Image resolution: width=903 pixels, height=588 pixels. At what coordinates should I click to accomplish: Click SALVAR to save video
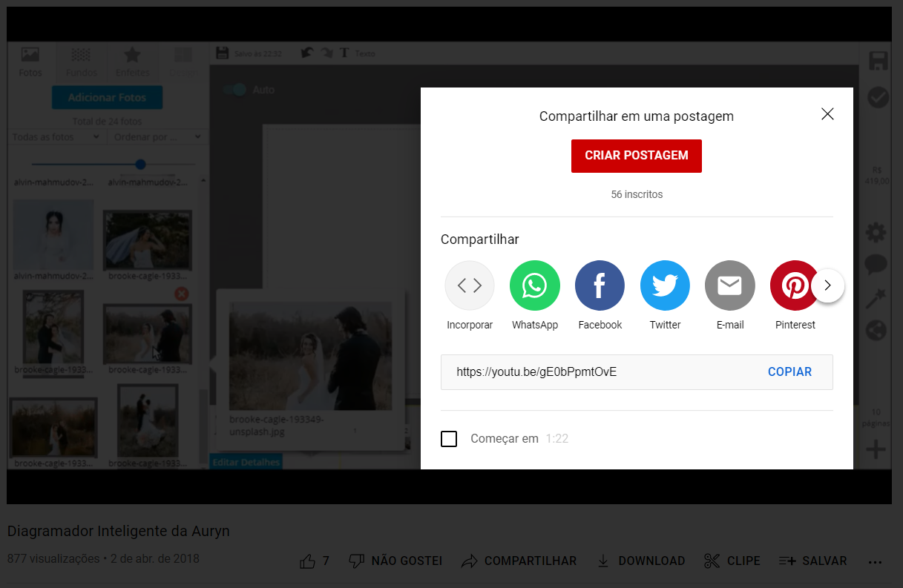812,561
